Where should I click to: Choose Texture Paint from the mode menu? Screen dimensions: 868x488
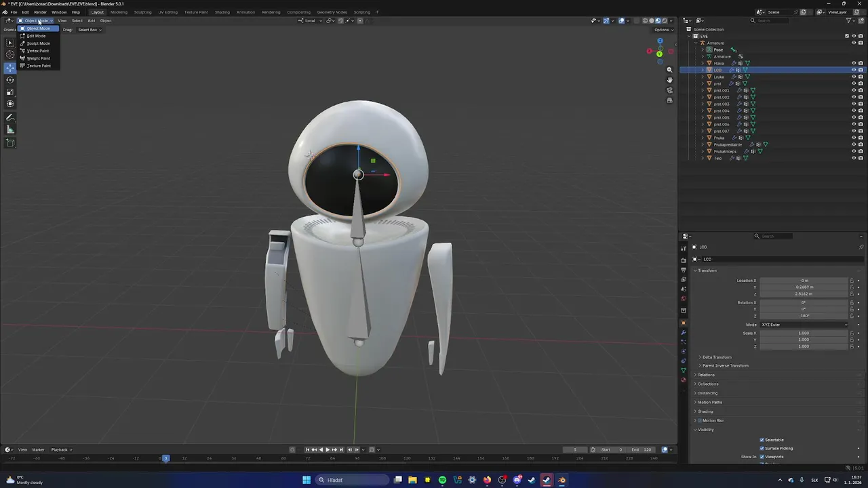38,66
